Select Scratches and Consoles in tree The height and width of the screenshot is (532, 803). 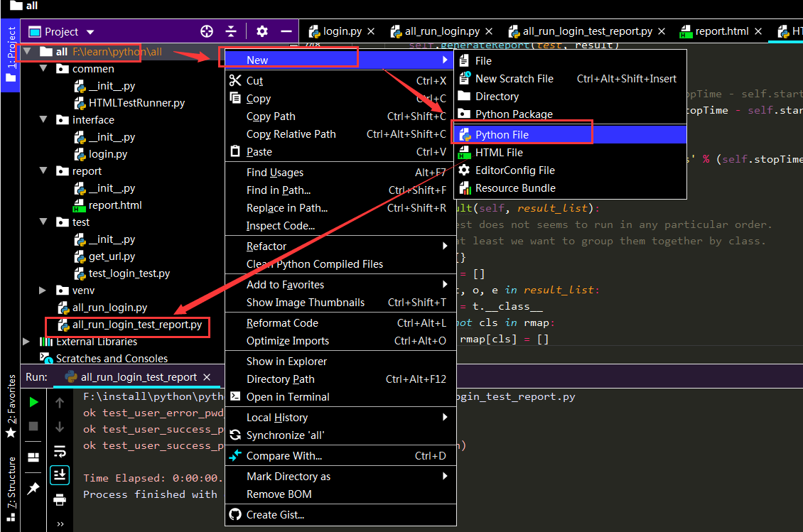click(112, 359)
